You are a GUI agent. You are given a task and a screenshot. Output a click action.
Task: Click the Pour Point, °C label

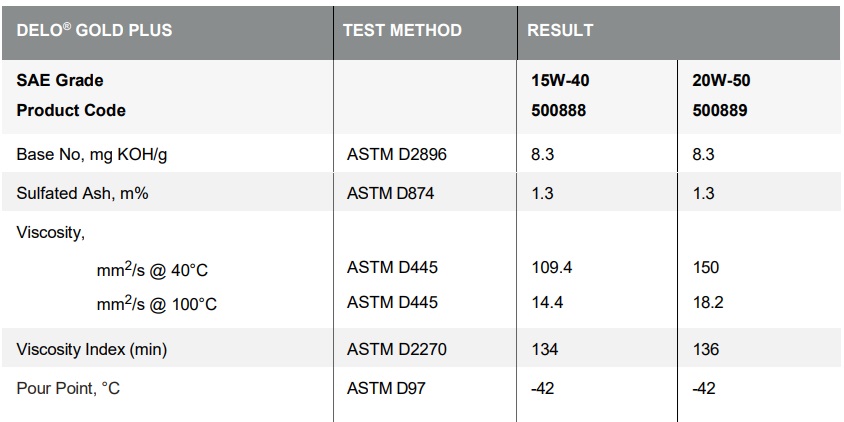[68, 388]
